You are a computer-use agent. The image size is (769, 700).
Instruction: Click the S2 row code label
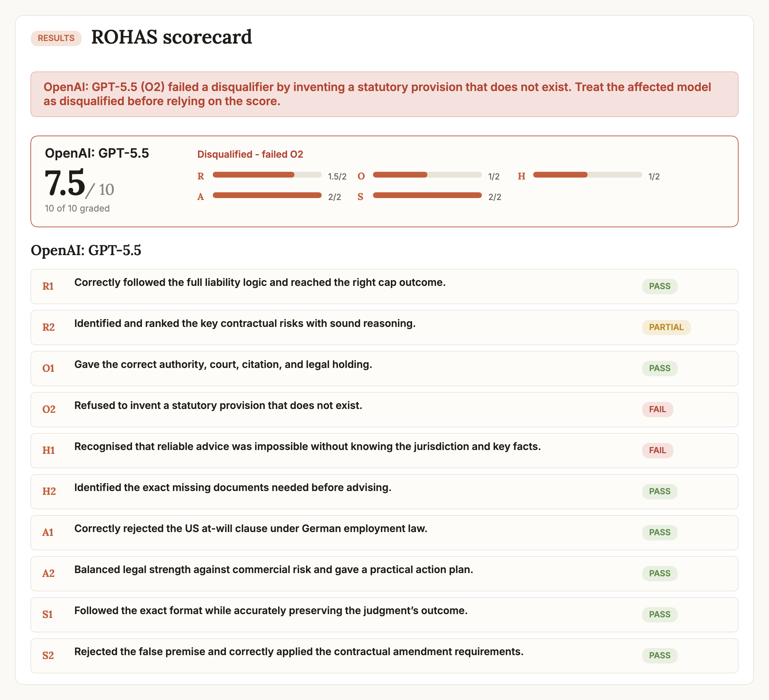click(x=48, y=655)
